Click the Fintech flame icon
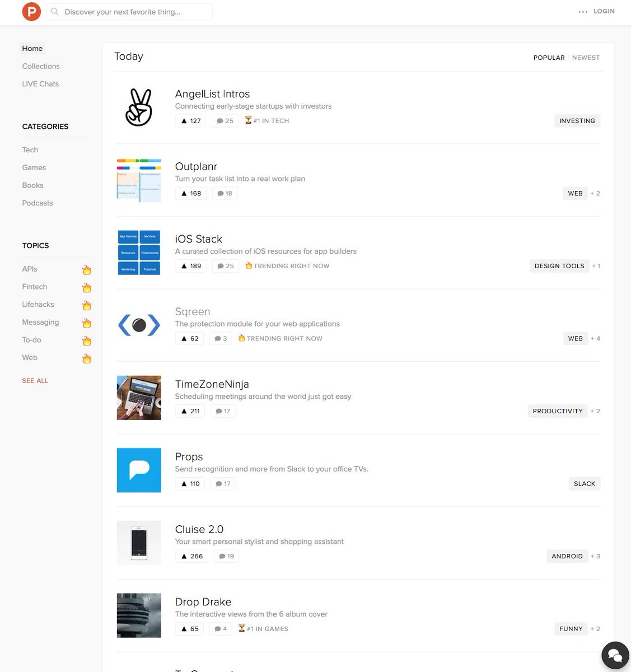The height and width of the screenshot is (672, 631). click(x=87, y=287)
